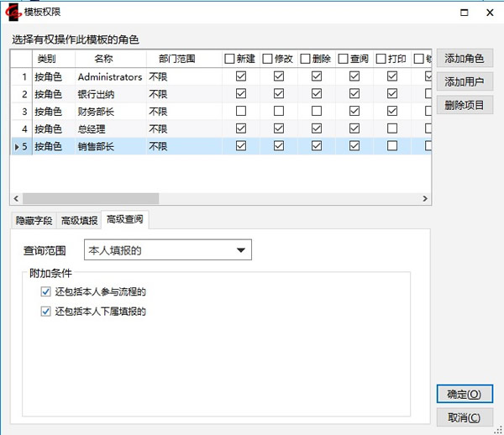This screenshot has width=504, height=435.
Task: Enable 打印 permission for 销售部长 row
Action: coord(391,146)
